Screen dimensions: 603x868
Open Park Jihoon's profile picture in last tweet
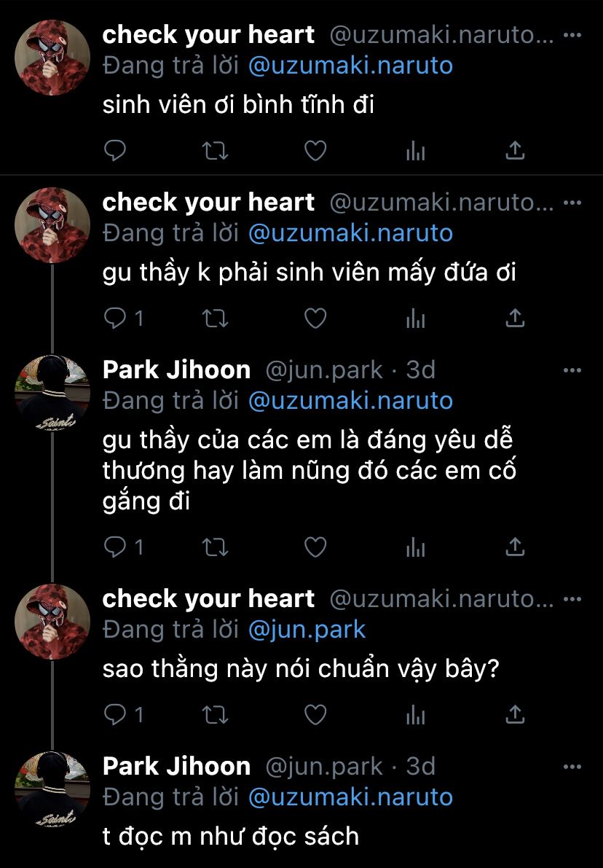tap(52, 789)
